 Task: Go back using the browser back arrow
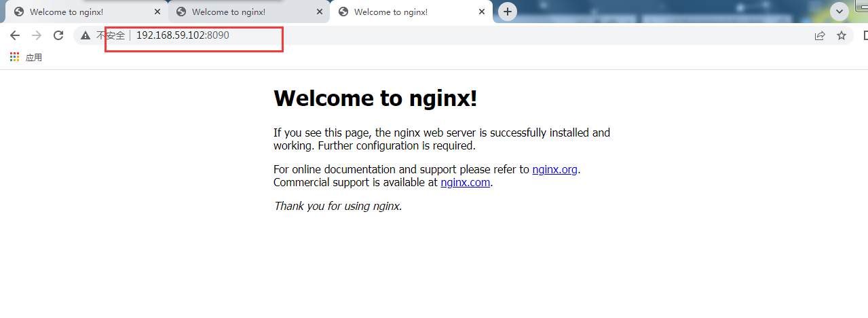point(15,35)
